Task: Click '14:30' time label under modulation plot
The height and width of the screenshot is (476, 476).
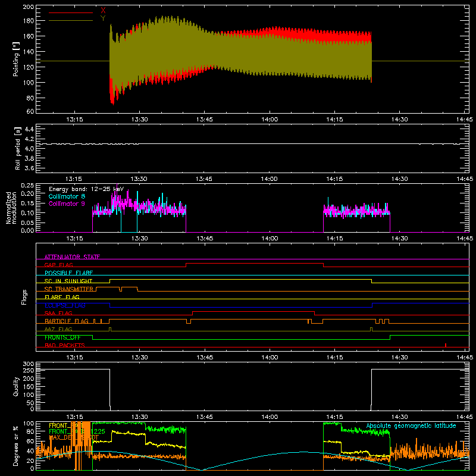Action: pos(399,239)
